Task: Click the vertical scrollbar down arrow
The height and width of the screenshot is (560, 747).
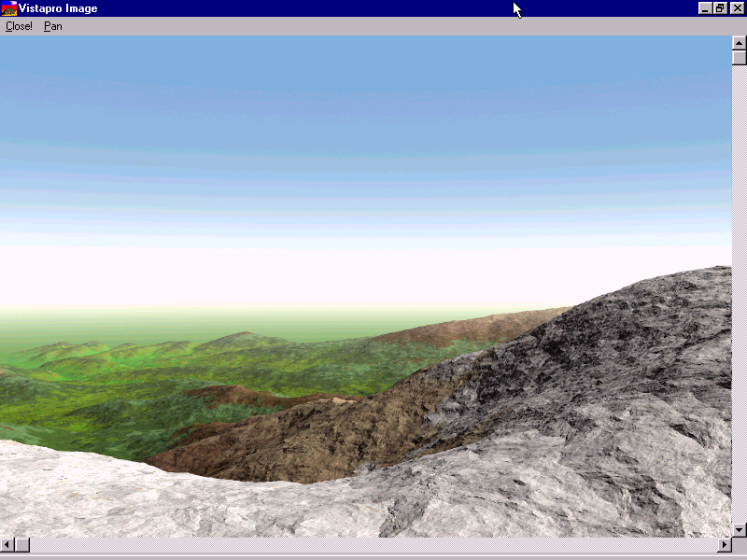Action: pyautogui.click(x=739, y=529)
